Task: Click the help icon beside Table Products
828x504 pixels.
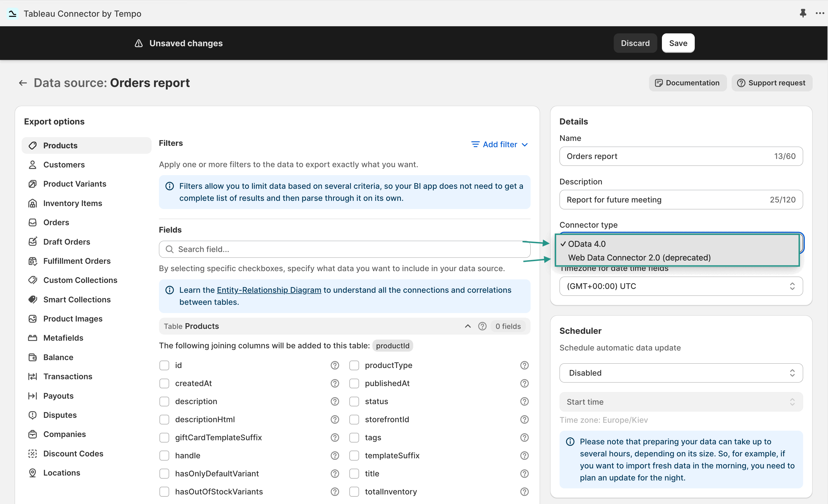Action: tap(482, 326)
